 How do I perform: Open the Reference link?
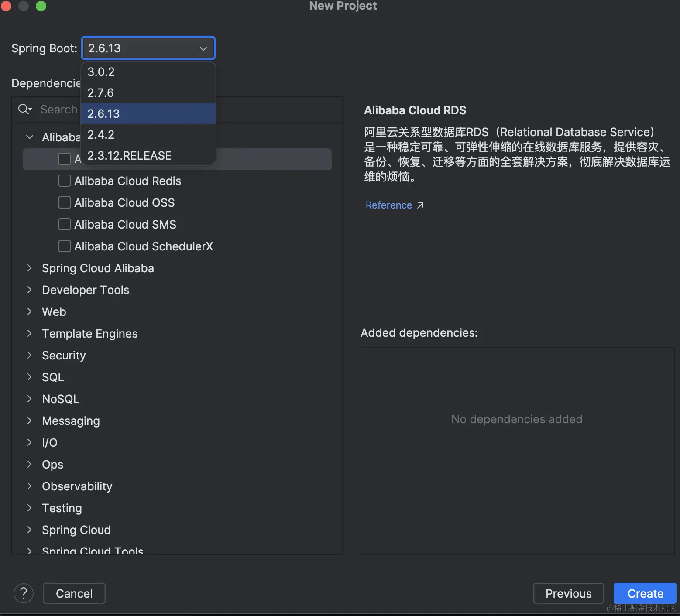[x=389, y=205]
